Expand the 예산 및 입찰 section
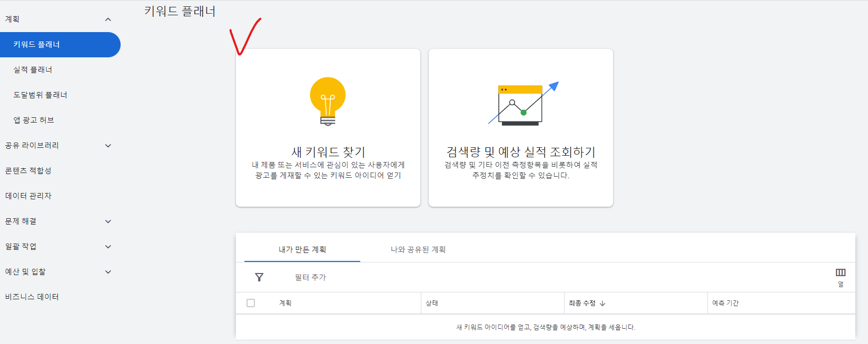This screenshot has width=868, height=344. pos(108,272)
